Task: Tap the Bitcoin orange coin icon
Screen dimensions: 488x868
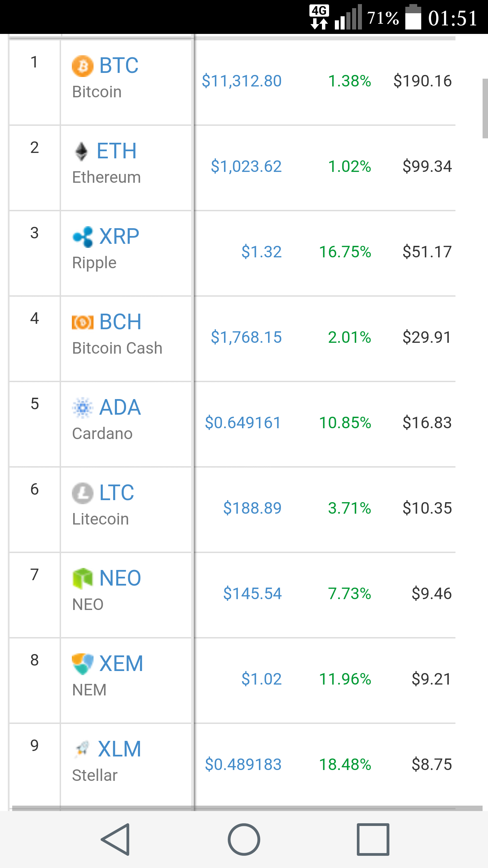Action: click(82, 66)
